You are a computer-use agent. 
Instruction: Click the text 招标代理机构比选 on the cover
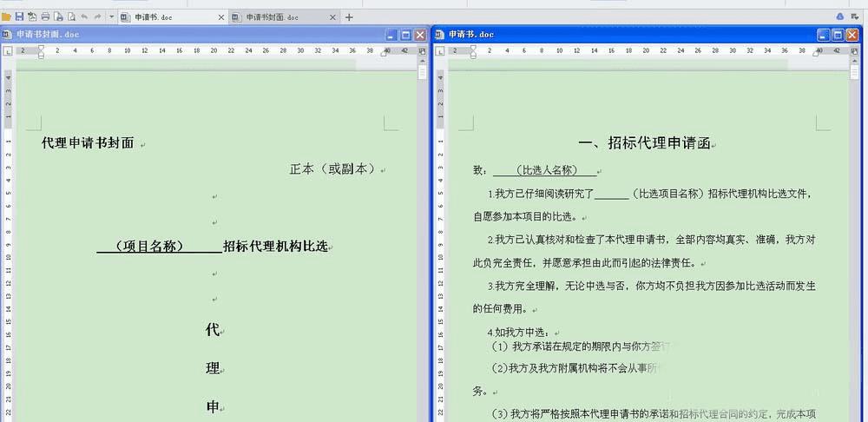coord(276,247)
